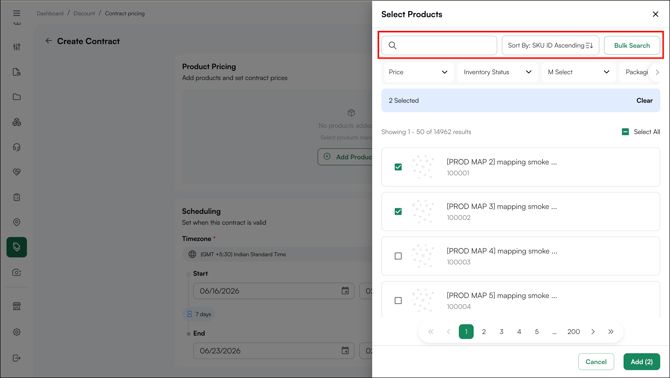670x378 pixels.
Task: Open the active discount tag icon
Action: coord(17,247)
